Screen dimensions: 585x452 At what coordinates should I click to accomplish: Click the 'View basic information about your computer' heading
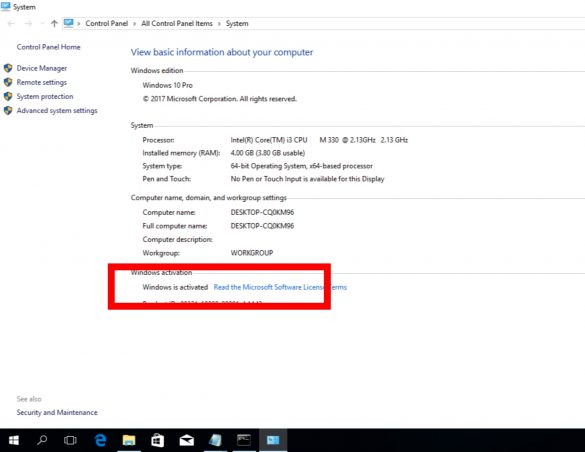222,52
